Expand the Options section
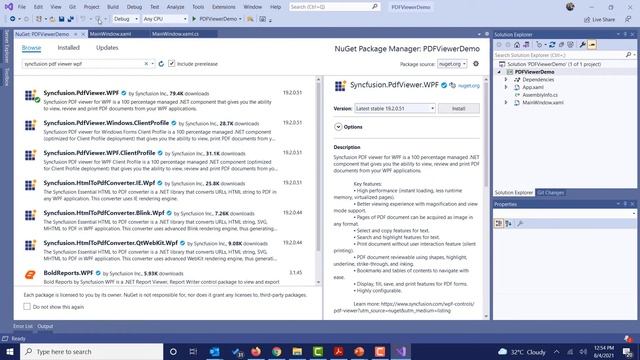This screenshot has height=360, width=640. (338, 127)
